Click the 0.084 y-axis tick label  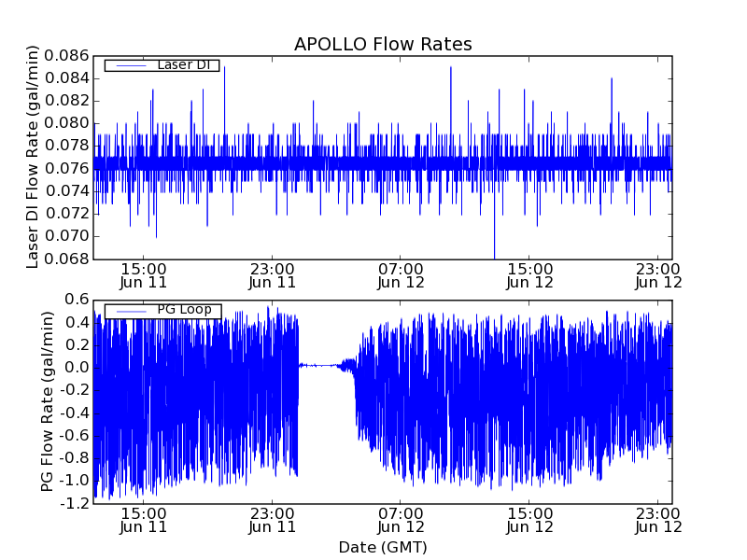coord(66,78)
